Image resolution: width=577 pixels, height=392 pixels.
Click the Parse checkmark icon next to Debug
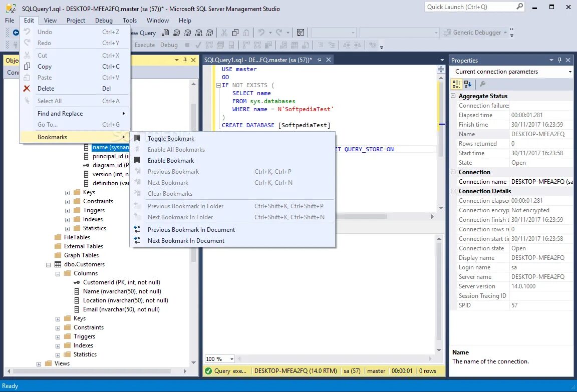pyautogui.click(x=198, y=45)
